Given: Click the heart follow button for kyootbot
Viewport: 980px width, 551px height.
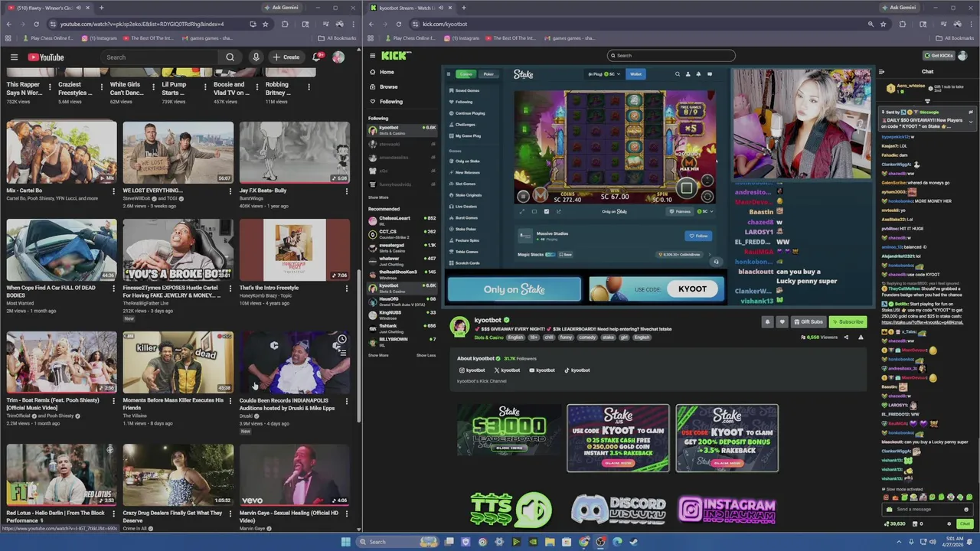Looking at the screenshot, I should 782,321.
